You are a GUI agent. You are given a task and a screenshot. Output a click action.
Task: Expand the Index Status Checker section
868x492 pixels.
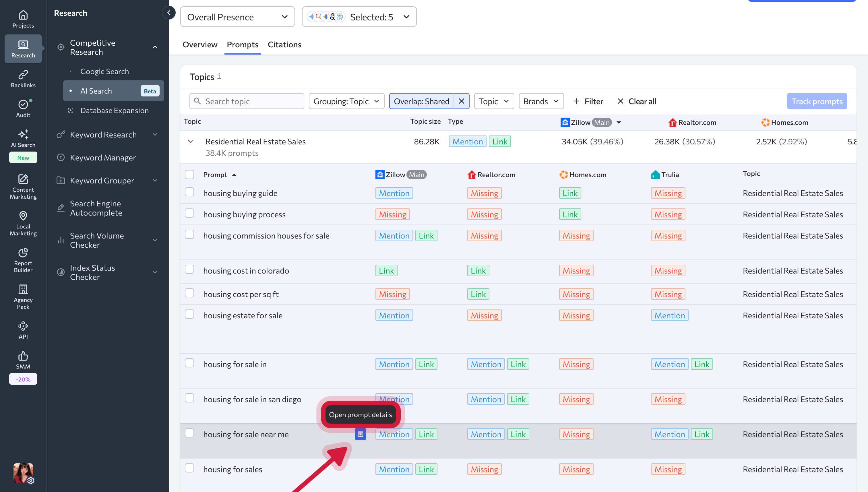click(155, 272)
